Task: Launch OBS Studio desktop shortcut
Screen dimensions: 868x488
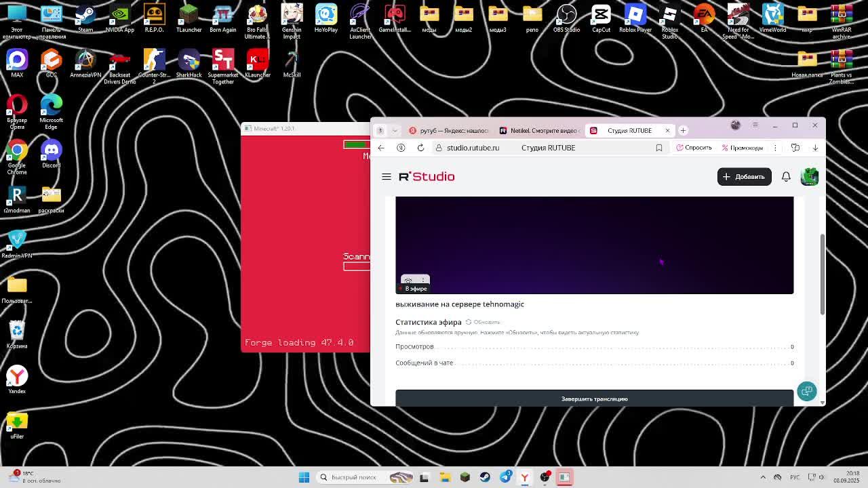Action: [x=566, y=18]
